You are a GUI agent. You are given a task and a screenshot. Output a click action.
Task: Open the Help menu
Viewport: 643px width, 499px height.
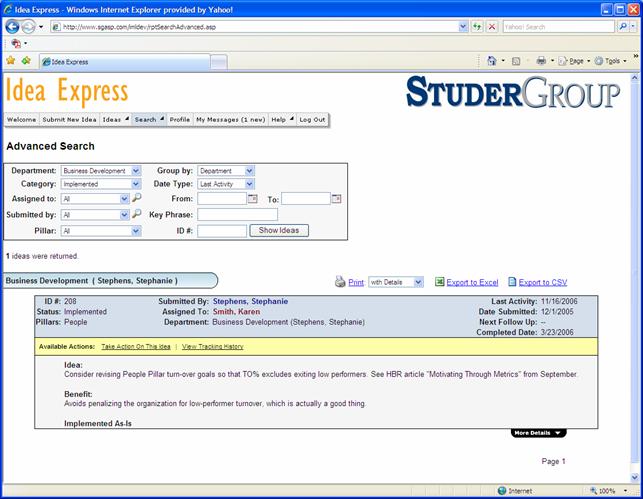(282, 120)
